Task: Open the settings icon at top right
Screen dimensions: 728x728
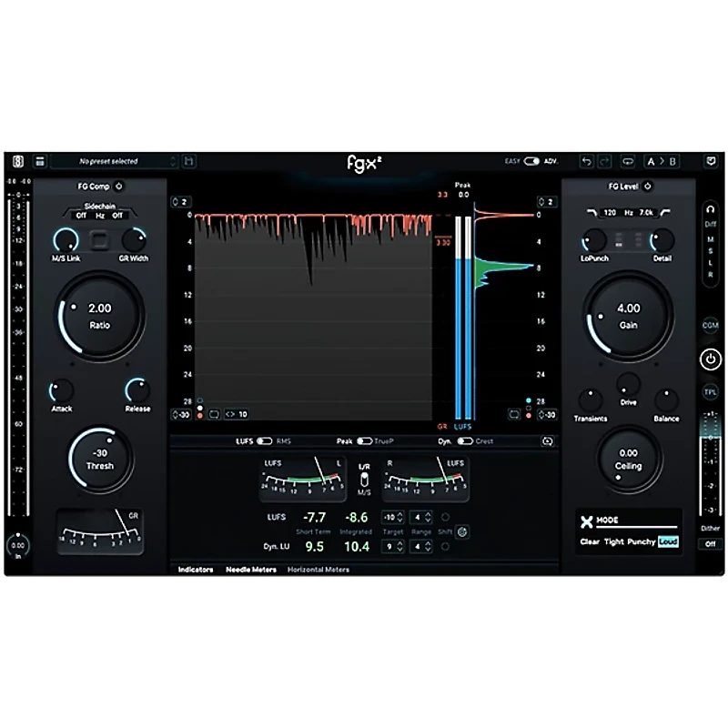Action: (710, 160)
